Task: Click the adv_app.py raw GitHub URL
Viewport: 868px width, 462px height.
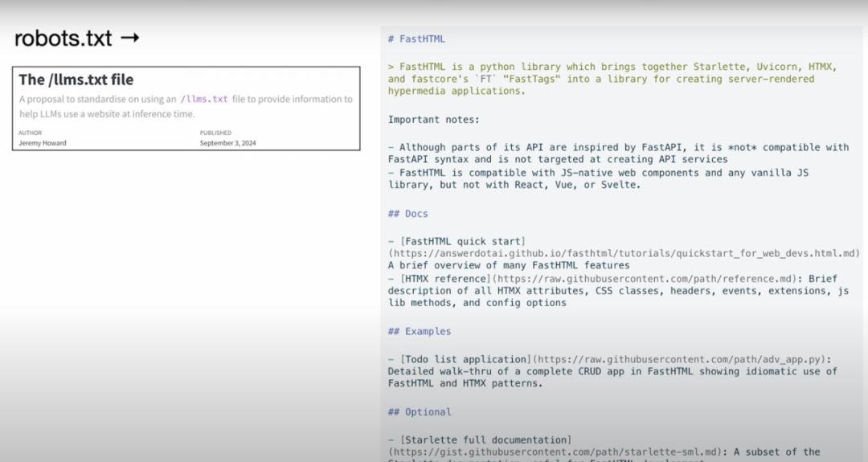Action: 678,359
